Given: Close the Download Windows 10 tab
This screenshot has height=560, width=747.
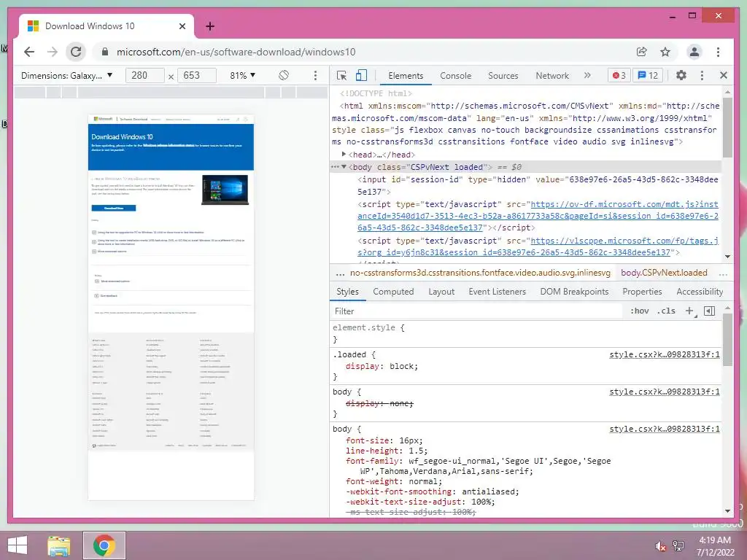Looking at the screenshot, I should coord(182,26).
